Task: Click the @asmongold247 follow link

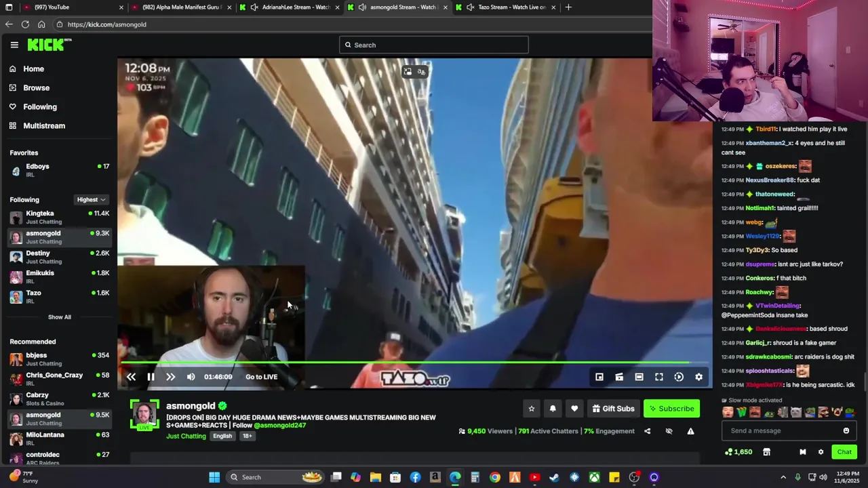Action: pyautogui.click(x=279, y=426)
